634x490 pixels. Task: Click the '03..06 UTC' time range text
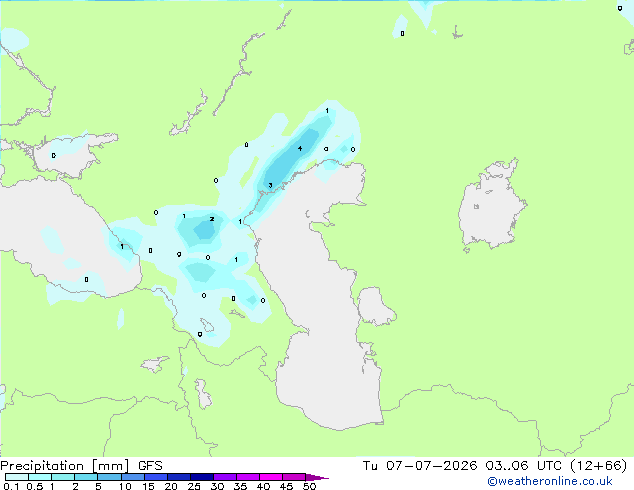click(524, 466)
